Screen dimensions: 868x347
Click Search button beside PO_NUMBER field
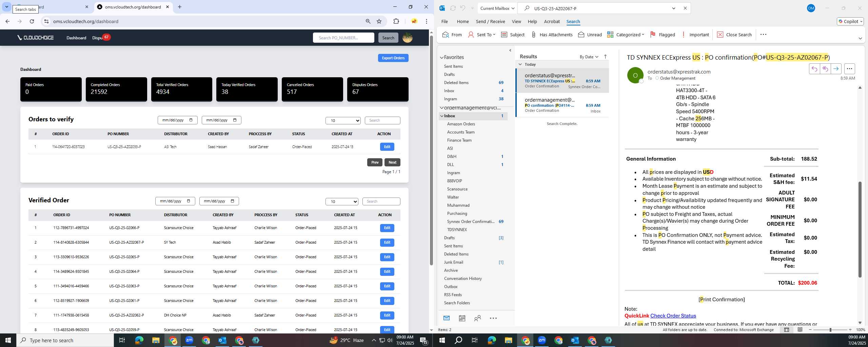click(388, 38)
